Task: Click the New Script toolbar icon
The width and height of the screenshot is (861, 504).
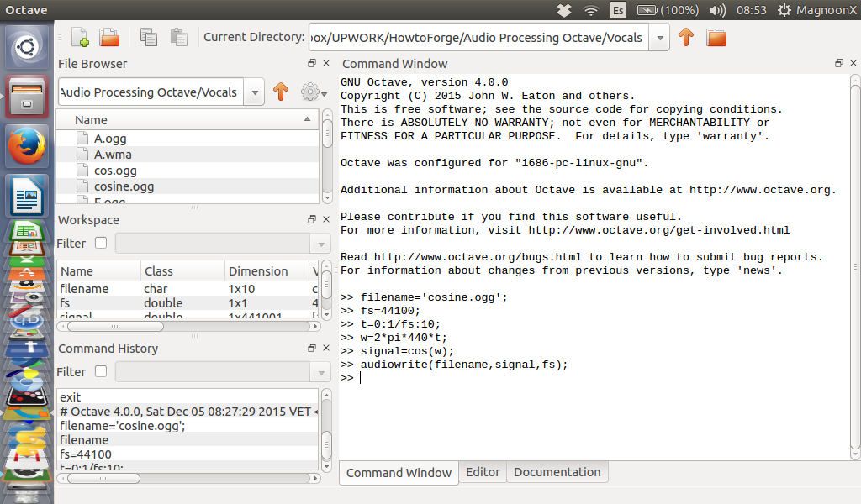Action: click(x=80, y=37)
